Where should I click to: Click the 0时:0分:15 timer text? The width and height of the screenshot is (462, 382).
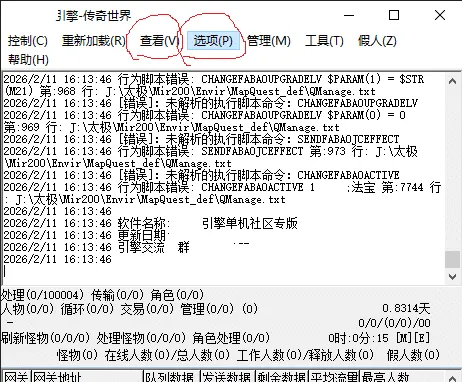click(x=358, y=338)
